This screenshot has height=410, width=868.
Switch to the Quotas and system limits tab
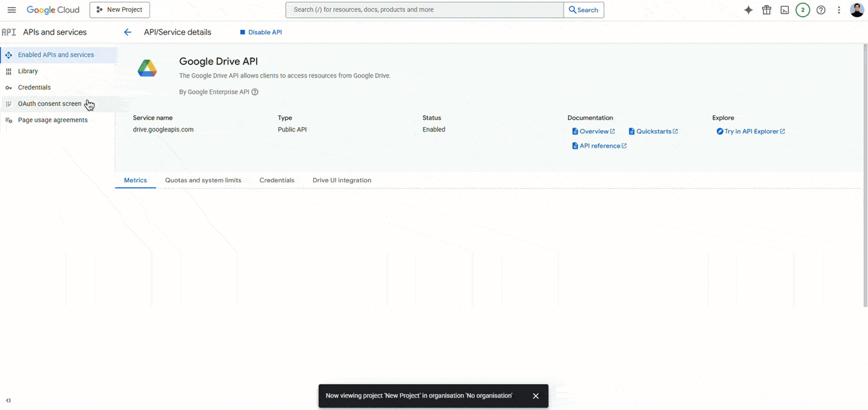click(203, 180)
